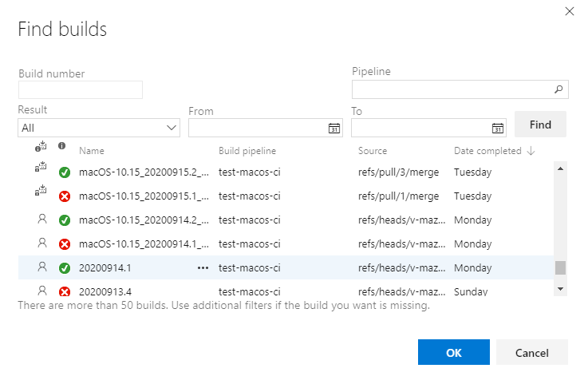The image size is (588, 384).
Task: Click the Pipeline search magnifier icon
Action: point(558,89)
